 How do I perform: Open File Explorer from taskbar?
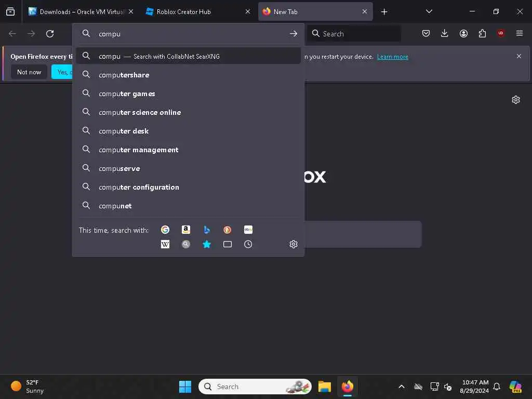click(325, 387)
